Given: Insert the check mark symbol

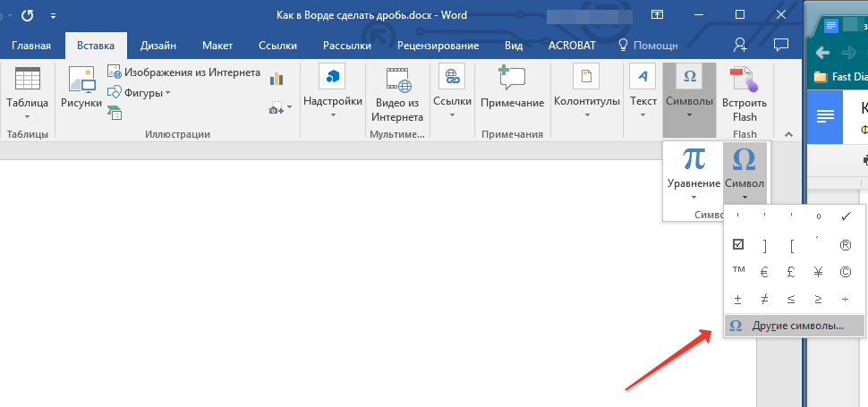Looking at the screenshot, I should [846, 217].
